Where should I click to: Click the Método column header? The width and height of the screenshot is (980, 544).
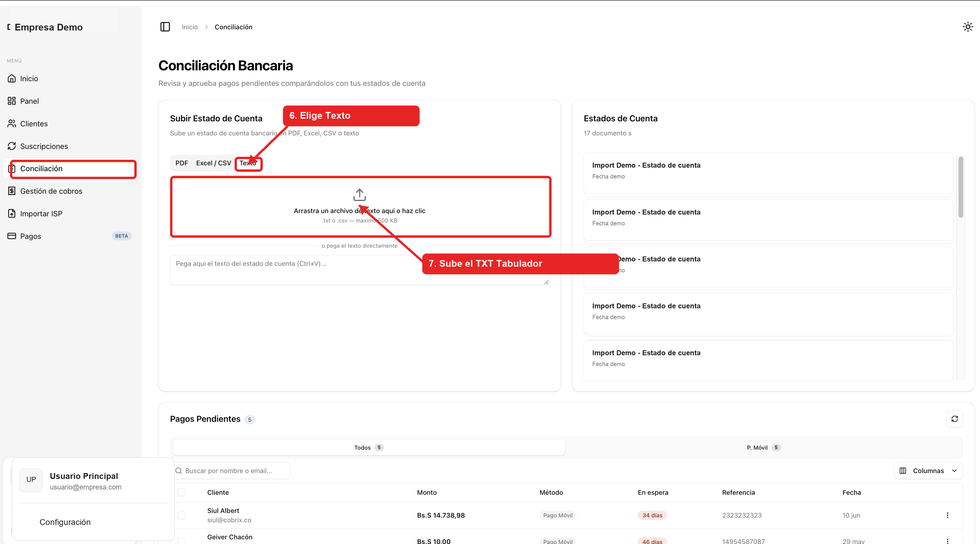[551, 492]
